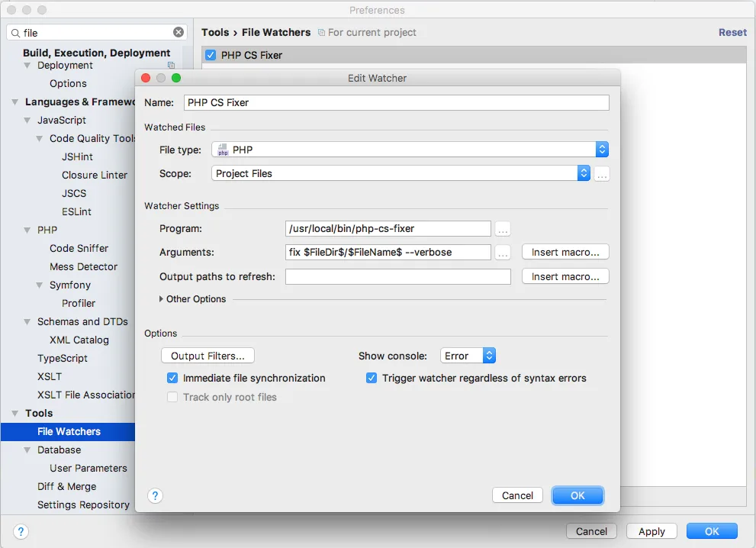
Task: Open Output Filters dialog
Action: (207, 356)
